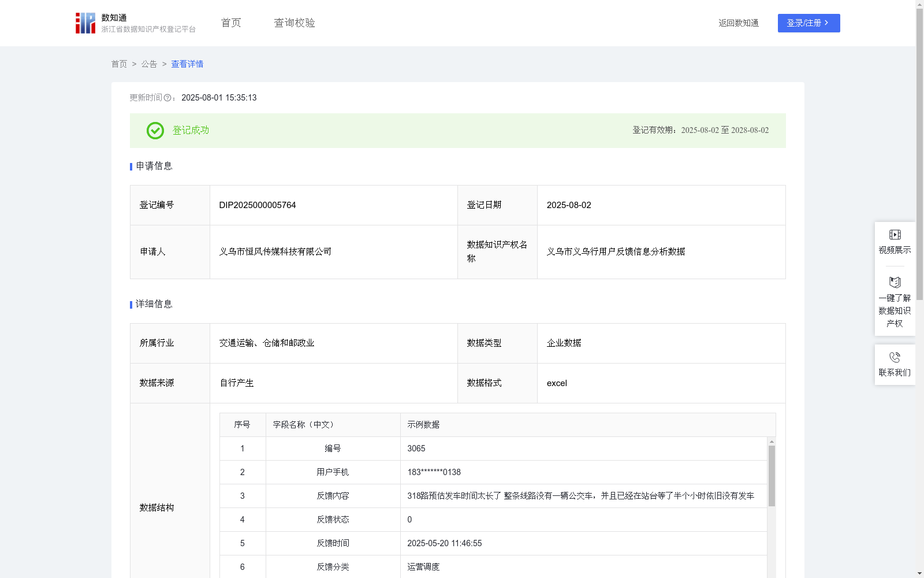
Task: Select registration number DIP2025000005764
Action: coord(258,205)
